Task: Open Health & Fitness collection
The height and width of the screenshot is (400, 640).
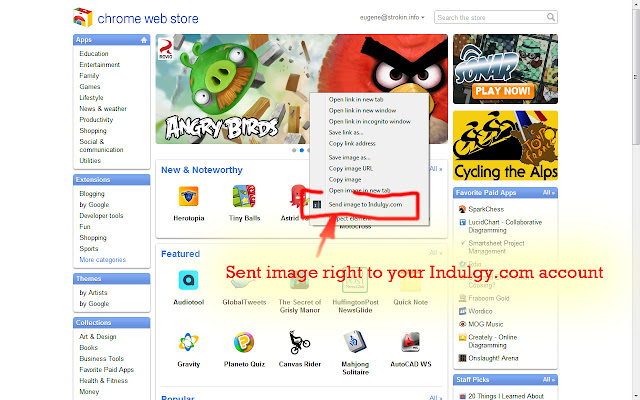Action: pos(103,381)
